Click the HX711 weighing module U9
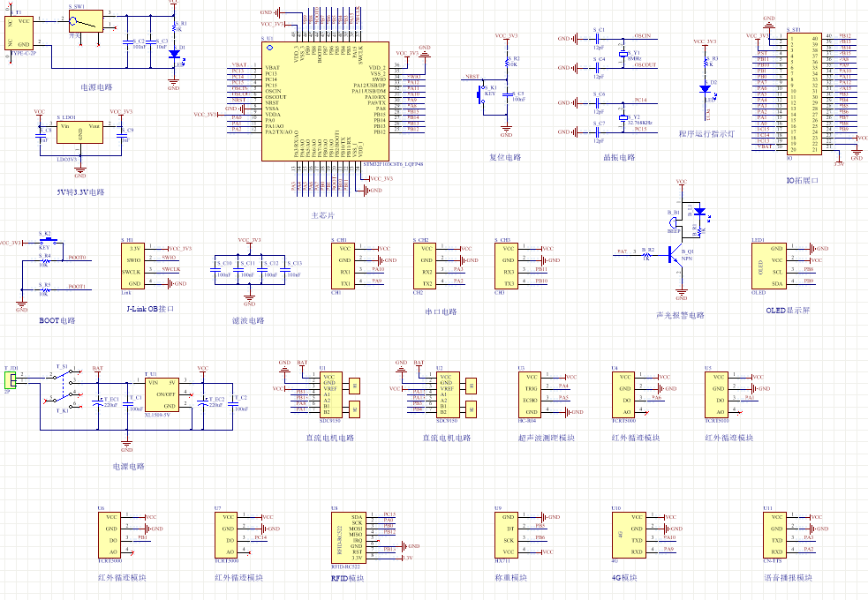This screenshot has height=600, width=868. pos(507,535)
